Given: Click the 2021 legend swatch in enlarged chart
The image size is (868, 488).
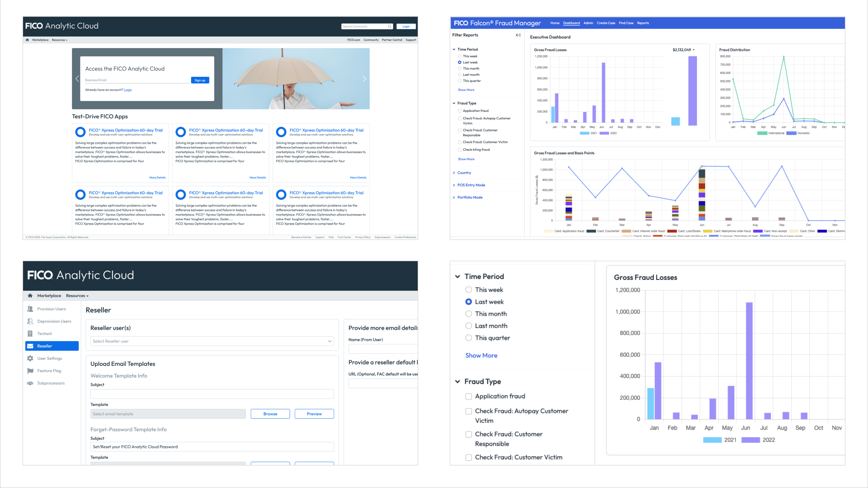Looking at the screenshot, I should point(712,440).
